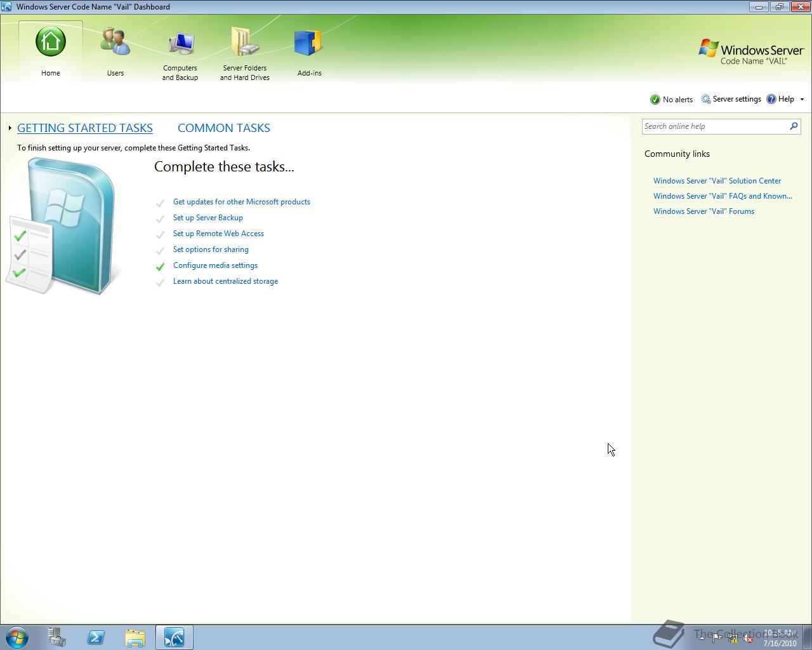Expand the Help dropdown arrow
The width and height of the screenshot is (812, 650).
802,100
